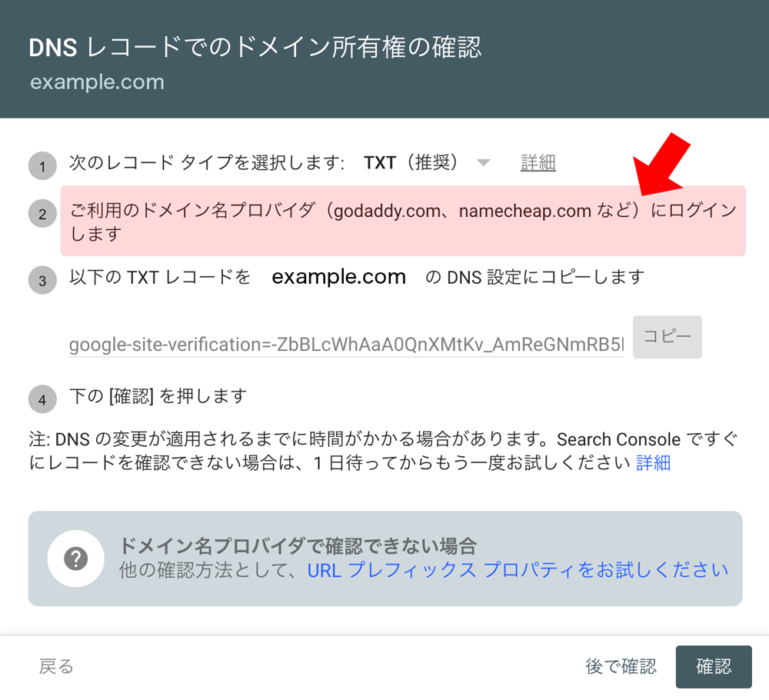Screen dimensions: 769x700
Task: Click the example.com subtitle in the header
Action: tap(97, 82)
